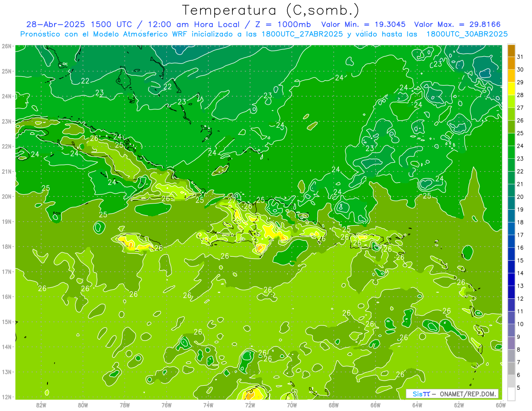Viewport: 532px width, 411px height.
Task: Click the 78W longitude axis label
Action: point(125,404)
